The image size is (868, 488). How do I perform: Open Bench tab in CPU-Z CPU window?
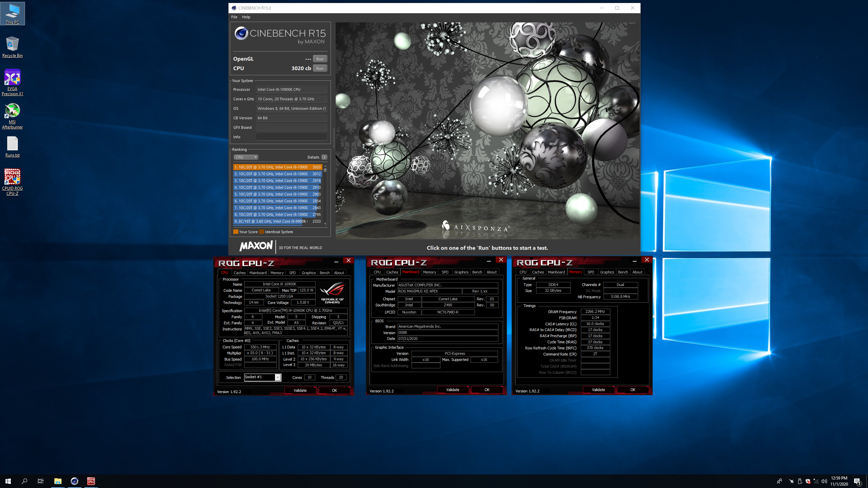click(x=324, y=273)
